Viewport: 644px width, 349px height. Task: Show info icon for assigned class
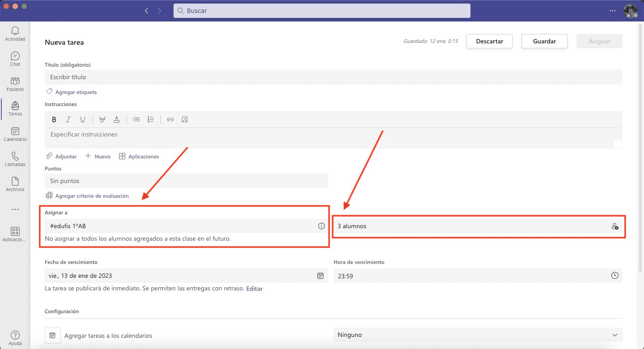(x=321, y=226)
